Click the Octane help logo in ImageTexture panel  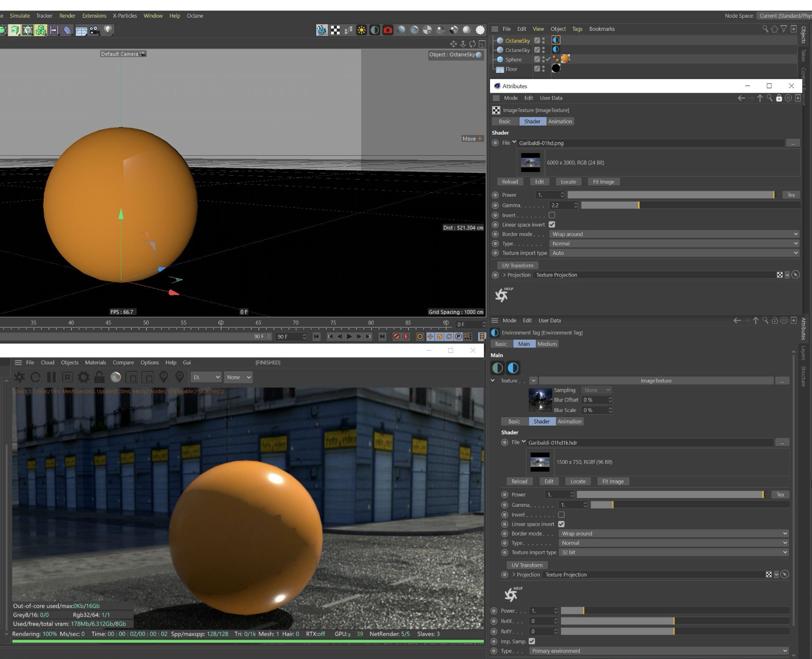point(504,295)
